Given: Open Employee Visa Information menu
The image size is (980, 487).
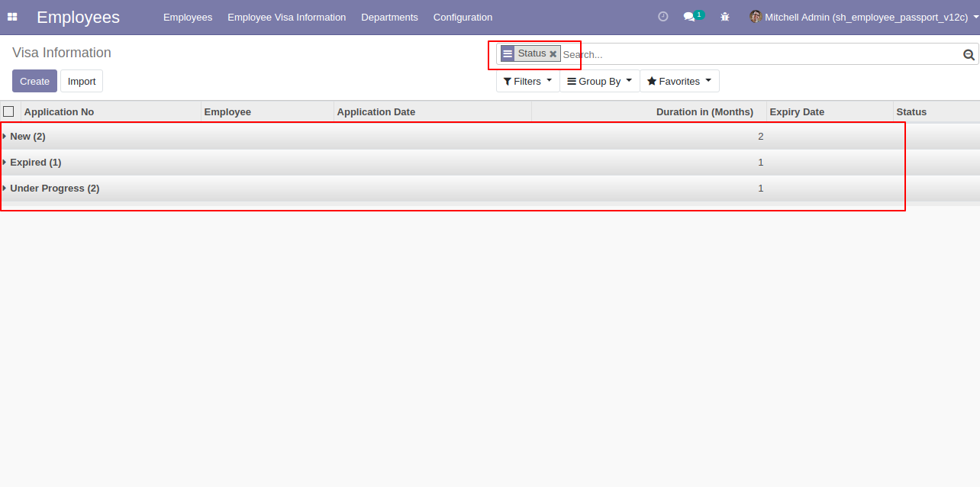Looking at the screenshot, I should click(x=286, y=17).
